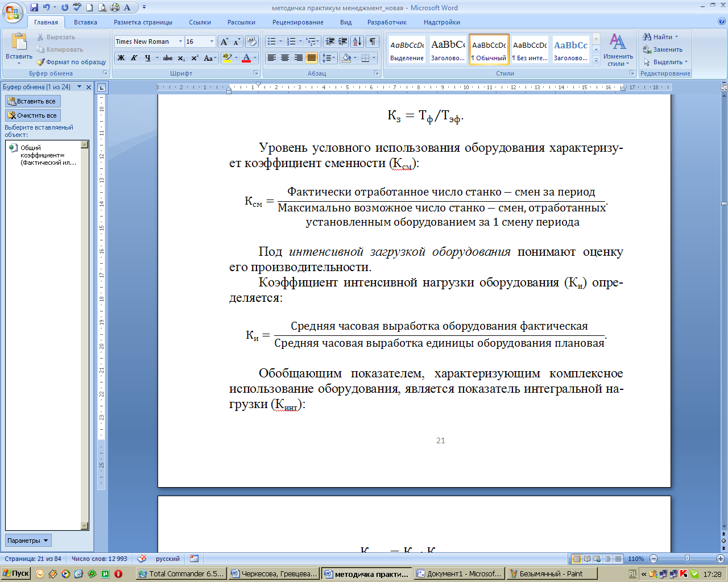Click Найти (Find) button
The height and width of the screenshot is (582, 728).
tap(660, 37)
